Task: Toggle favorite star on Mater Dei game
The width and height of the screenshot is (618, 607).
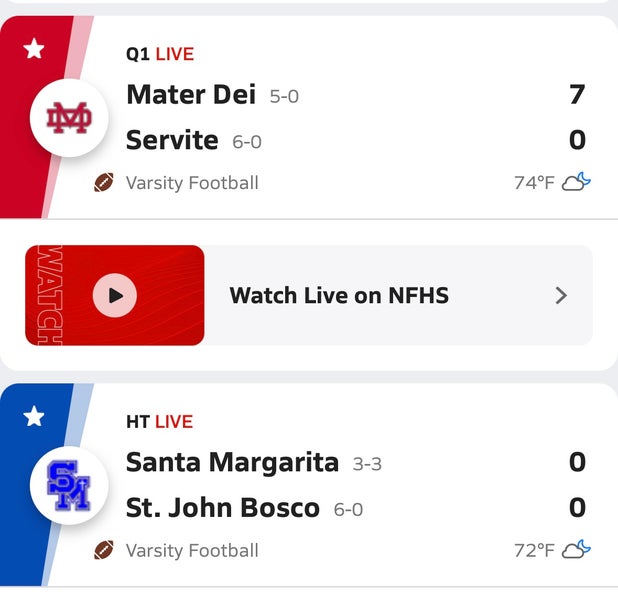Action: [34, 48]
